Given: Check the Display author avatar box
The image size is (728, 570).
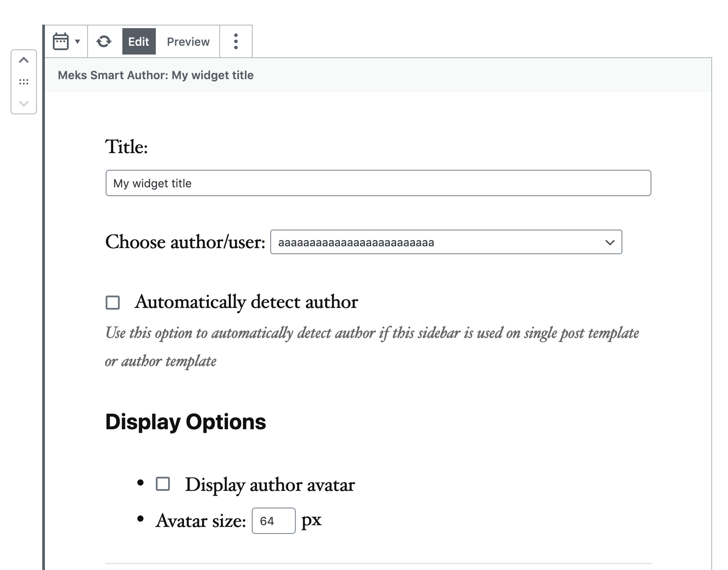Looking at the screenshot, I should (163, 484).
